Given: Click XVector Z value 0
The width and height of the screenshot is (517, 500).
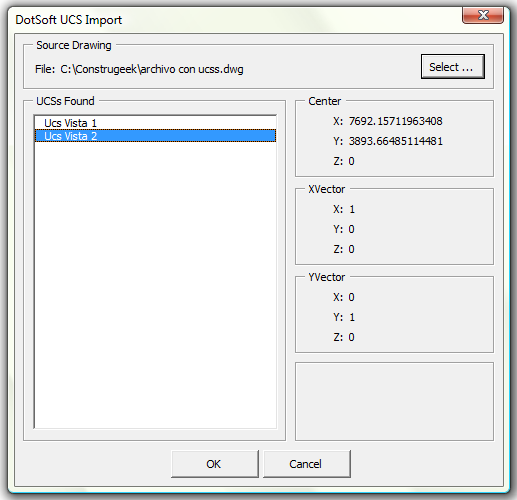Looking at the screenshot, I should coord(351,249).
